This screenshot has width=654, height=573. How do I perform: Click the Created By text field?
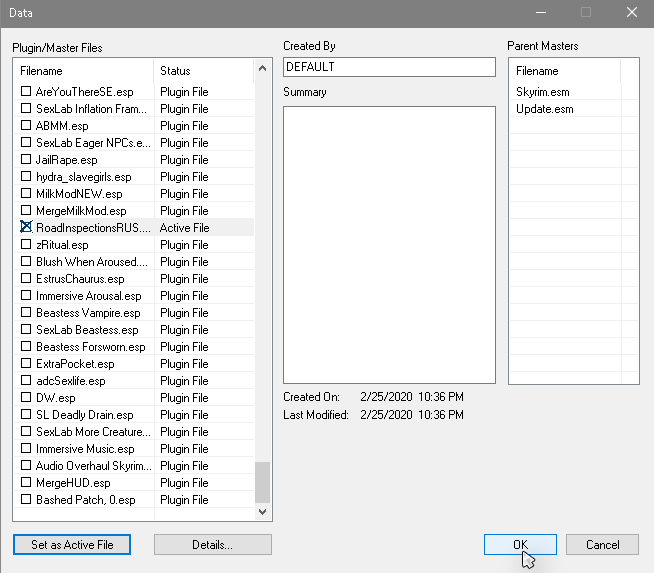point(389,67)
